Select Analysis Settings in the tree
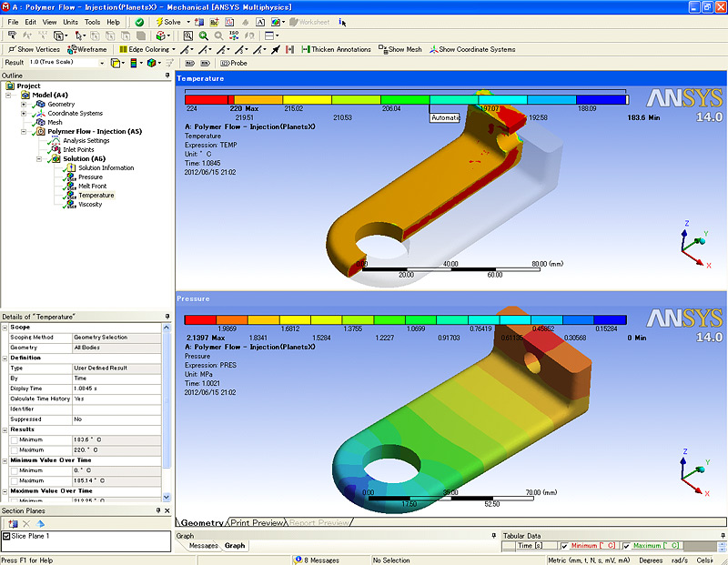Image resolution: width=728 pixels, height=565 pixels. tap(86, 140)
